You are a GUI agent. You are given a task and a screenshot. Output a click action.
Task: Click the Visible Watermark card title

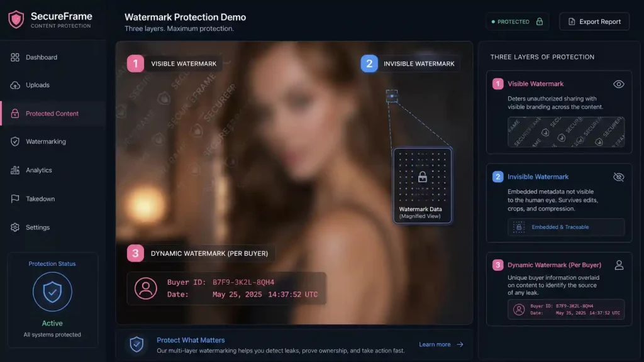click(536, 84)
